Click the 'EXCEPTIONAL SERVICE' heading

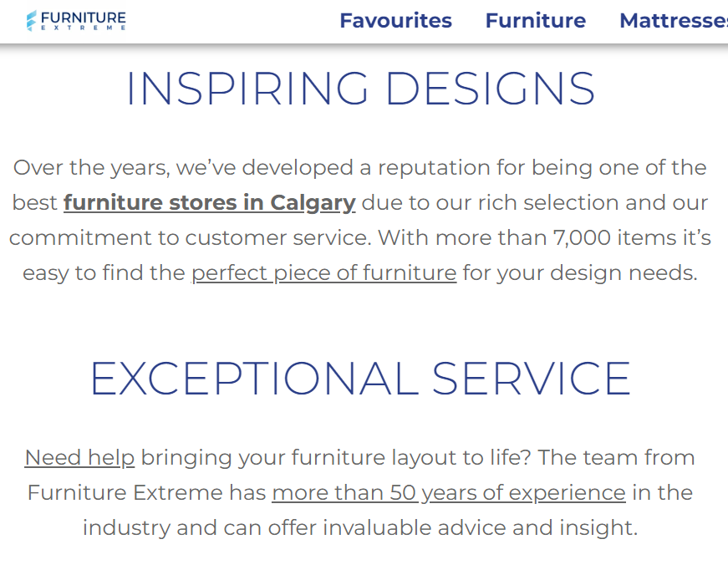click(361, 378)
